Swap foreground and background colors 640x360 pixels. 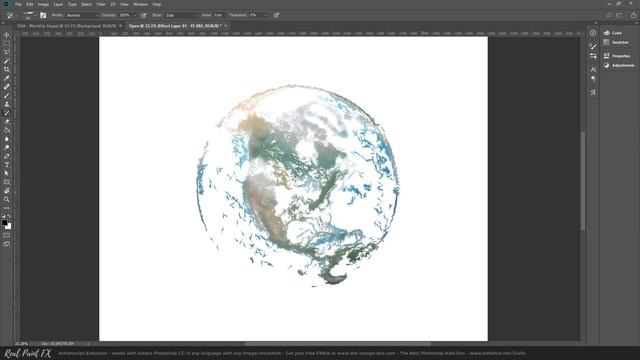coord(9,216)
